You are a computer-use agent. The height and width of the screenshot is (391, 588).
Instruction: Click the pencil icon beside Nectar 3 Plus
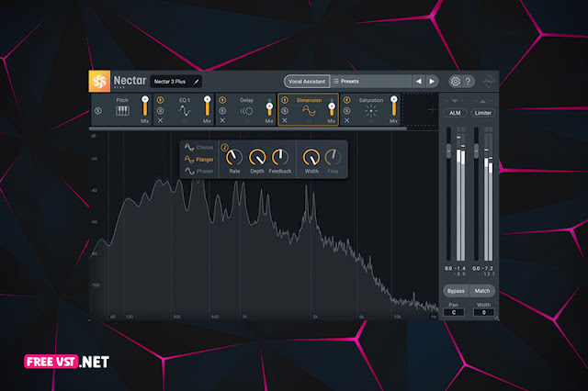[196, 82]
